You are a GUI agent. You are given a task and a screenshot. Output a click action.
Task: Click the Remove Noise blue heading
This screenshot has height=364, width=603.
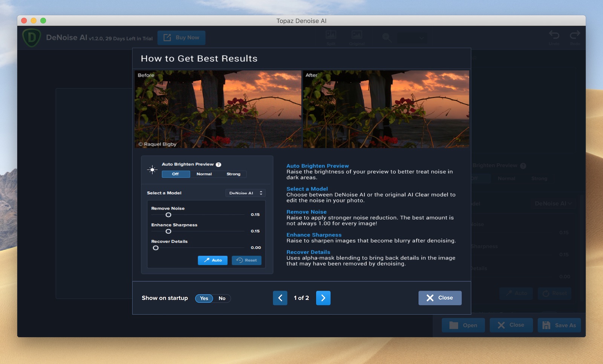306,212
